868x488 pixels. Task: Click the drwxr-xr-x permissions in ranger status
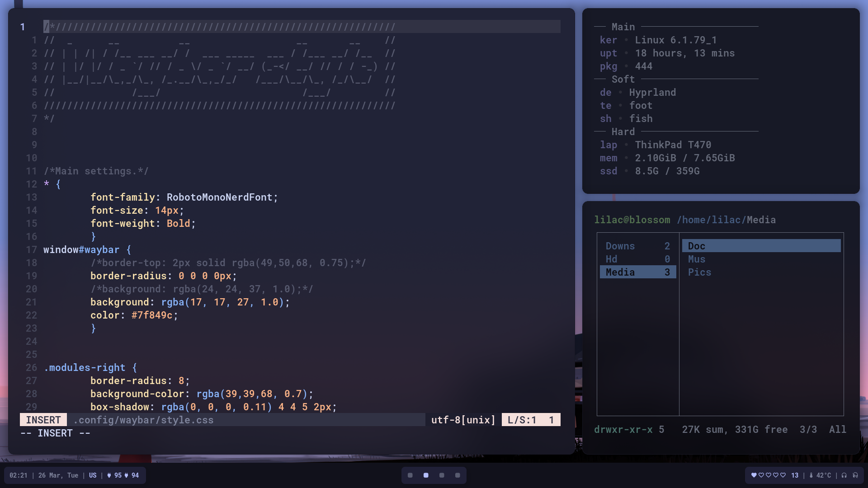click(623, 430)
